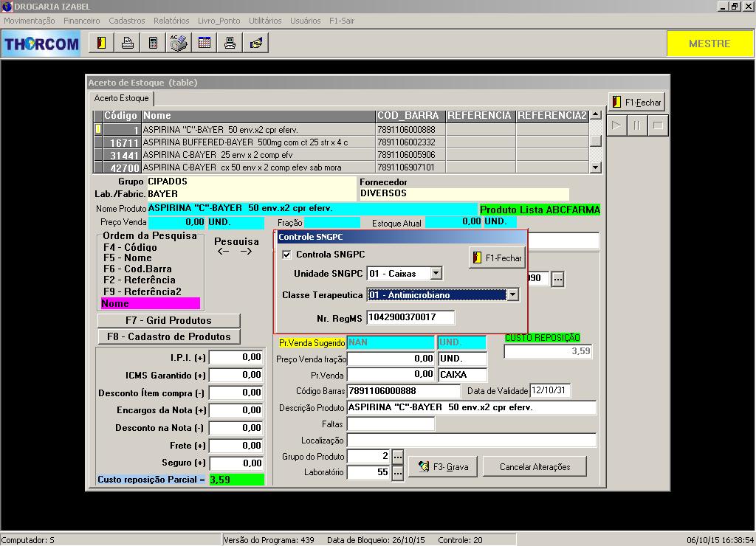The width and height of the screenshot is (756, 546).
Task: Click the computer terminal toolbar icon
Action: (x=230, y=43)
